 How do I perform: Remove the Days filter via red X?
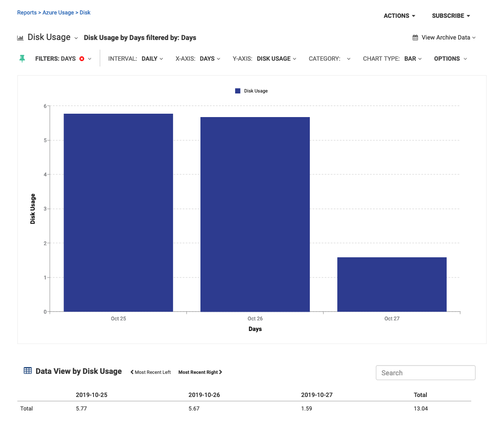(x=82, y=59)
